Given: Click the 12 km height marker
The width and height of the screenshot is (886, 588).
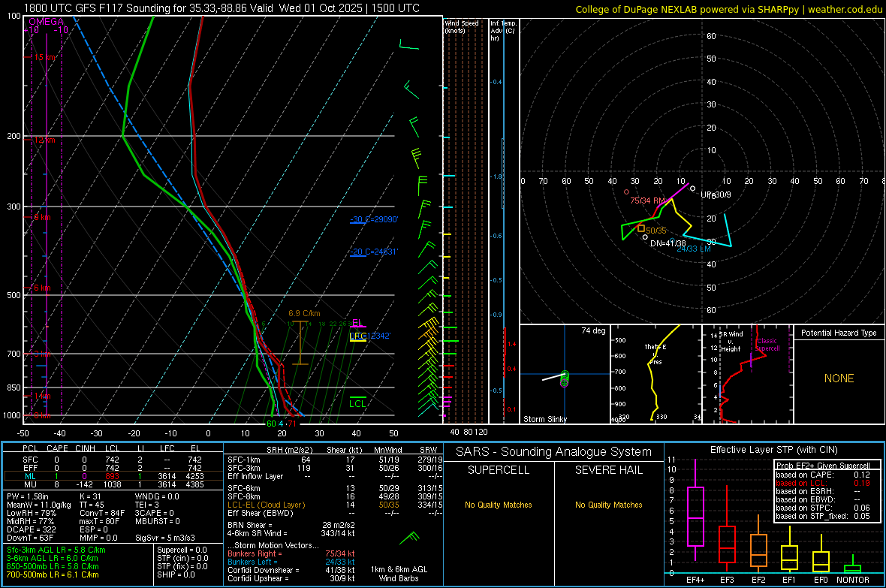Looking at the screenshot, I should [x=44, y=140].
